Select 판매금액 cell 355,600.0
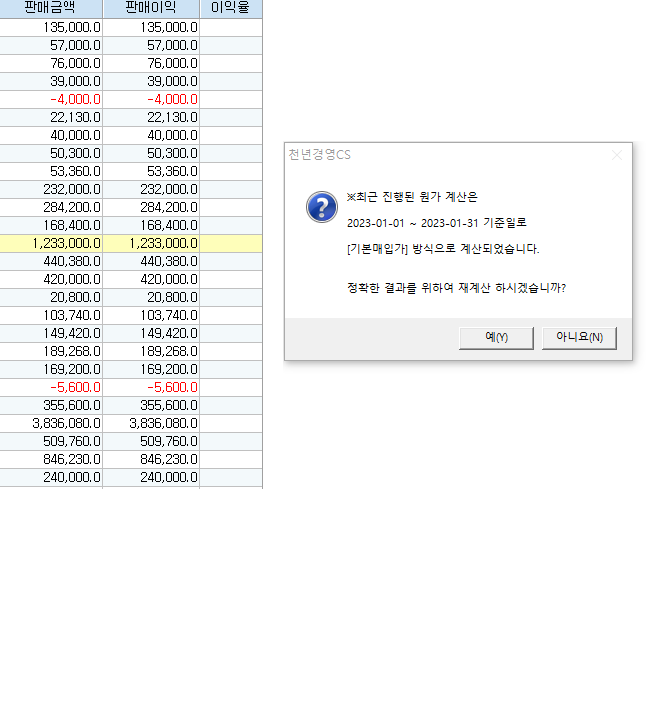This screenshot has height=704, width=660. click(x=51, y=405)
